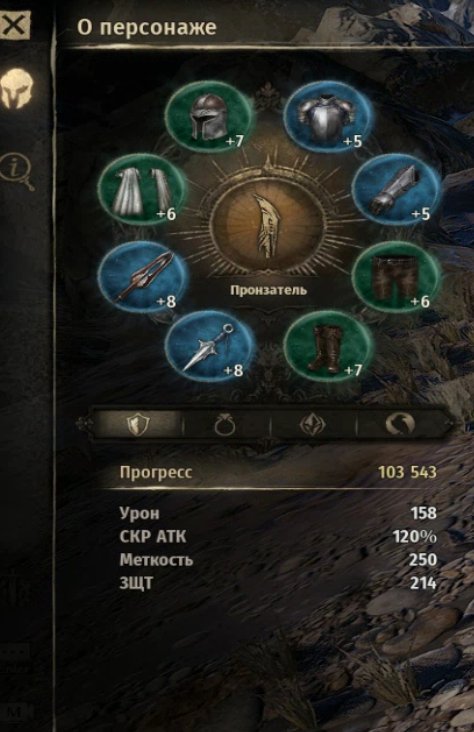Click the Меткость stat value
This screenshot has width=474, height=732.
423,560
